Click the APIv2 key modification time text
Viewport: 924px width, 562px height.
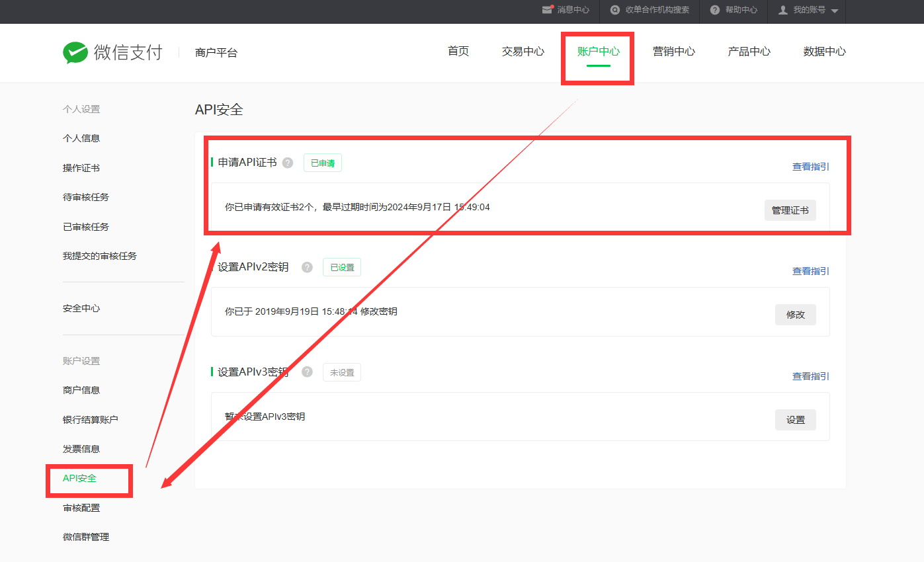311,311
